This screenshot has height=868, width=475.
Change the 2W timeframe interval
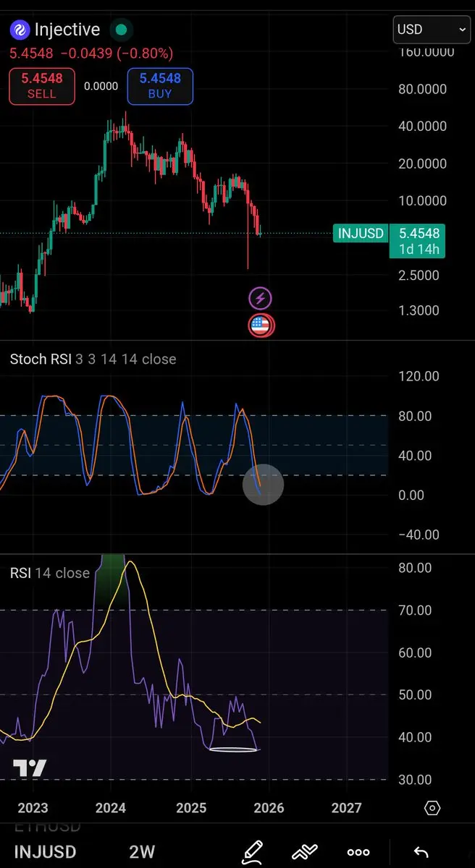pos(142,852)
